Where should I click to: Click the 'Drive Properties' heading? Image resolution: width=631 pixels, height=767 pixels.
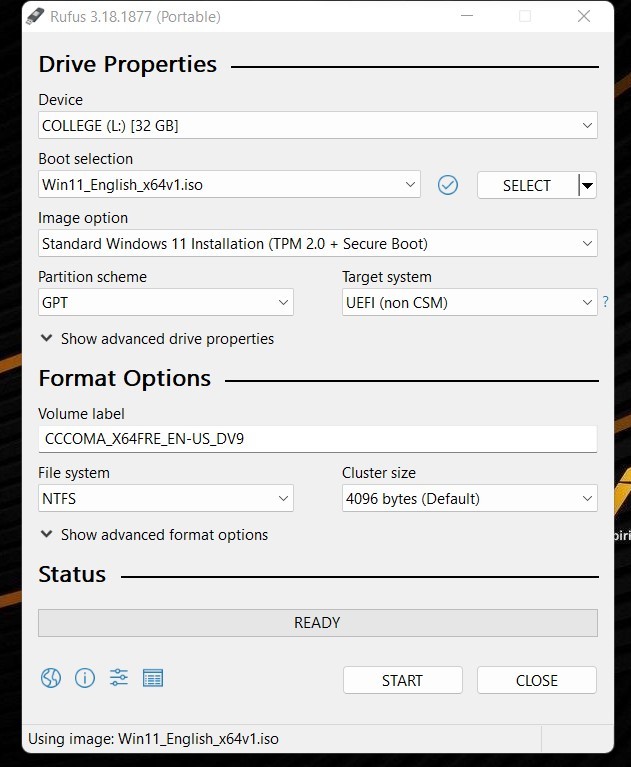128,64
